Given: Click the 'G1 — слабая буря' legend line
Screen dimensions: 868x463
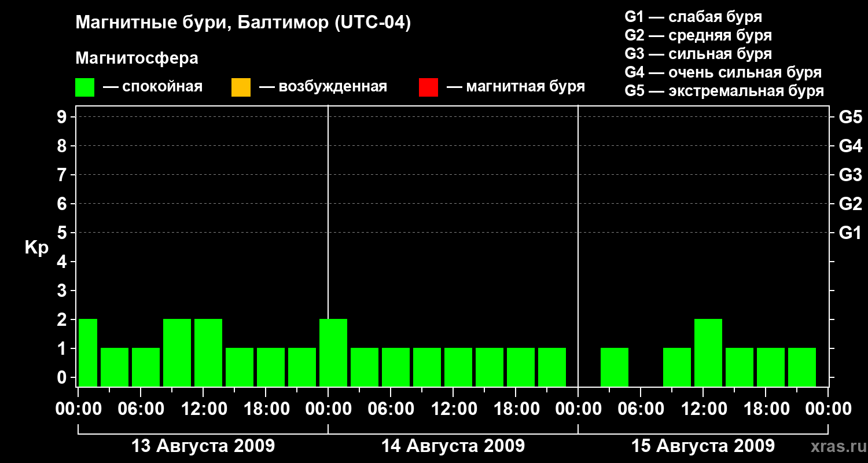Looking at the screenshot, I should [x=693, y=17].
